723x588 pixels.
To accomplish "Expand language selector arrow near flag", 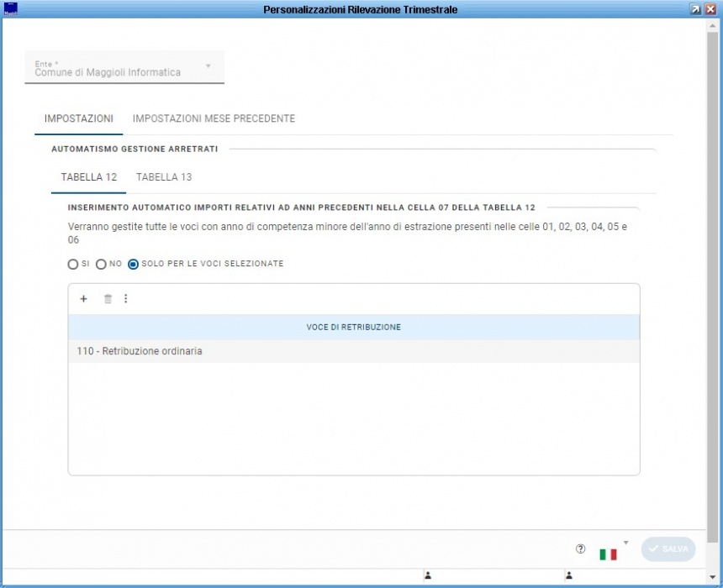I will 625,543.
